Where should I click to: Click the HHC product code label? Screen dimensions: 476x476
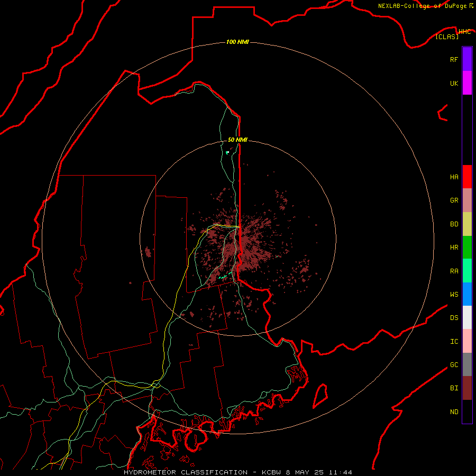tap(464, 32)
